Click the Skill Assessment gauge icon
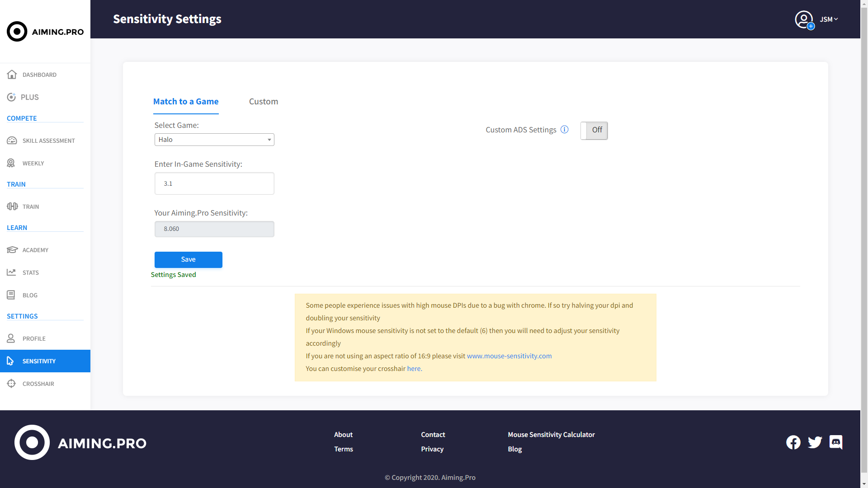The height and width of the screenshot is (488, 868). (x=12, y=141)
